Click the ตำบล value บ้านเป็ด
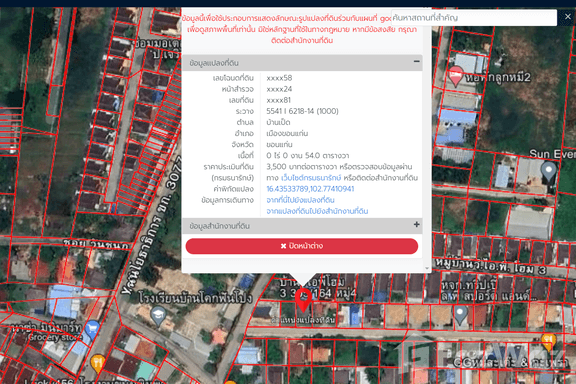576x384 pixels. tap(278, 122)
